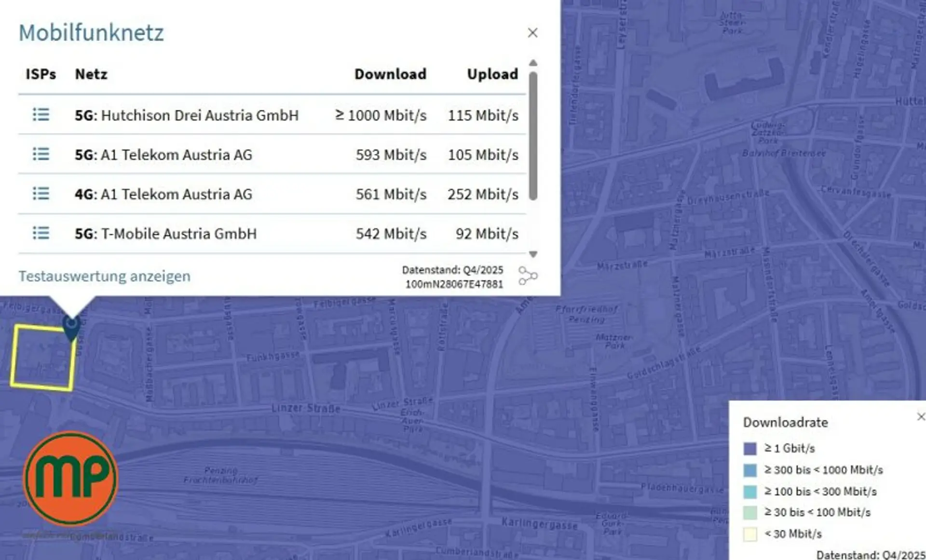Click the Eduard Gurk Park map label
This screenshot has width=926, height=560.
click(x=612, y=523)
